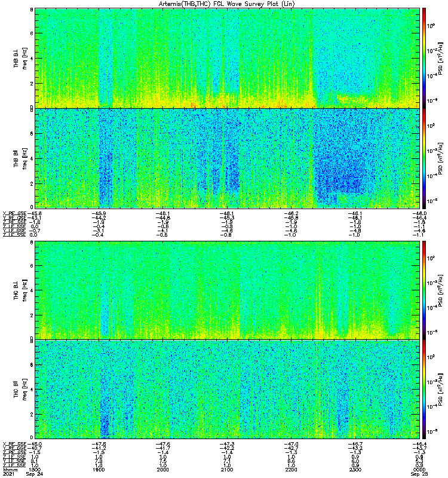Screen dimensions: 448x478
Task: Click the THC B∥ spectrogram panel
Action: coord(228,390)
